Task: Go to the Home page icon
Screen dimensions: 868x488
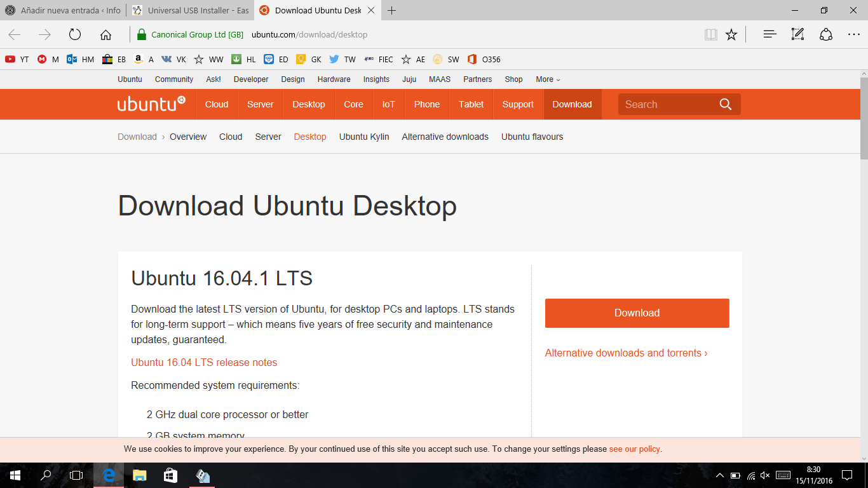Action: (105, 35)
